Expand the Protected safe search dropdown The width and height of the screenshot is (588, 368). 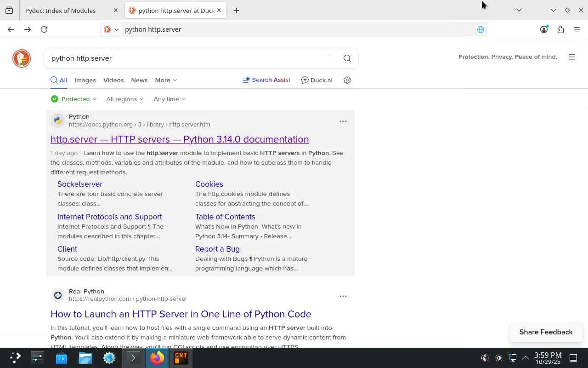coord(74,99)
